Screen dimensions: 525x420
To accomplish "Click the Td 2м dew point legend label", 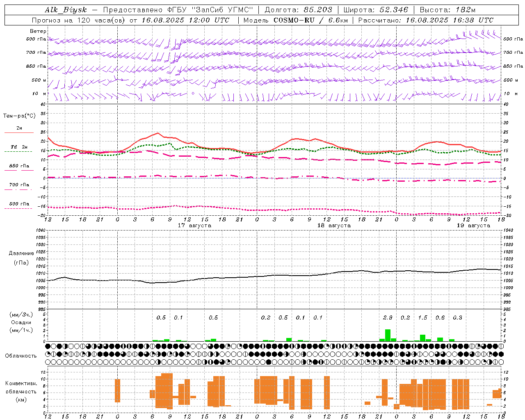I will (19, 147).
